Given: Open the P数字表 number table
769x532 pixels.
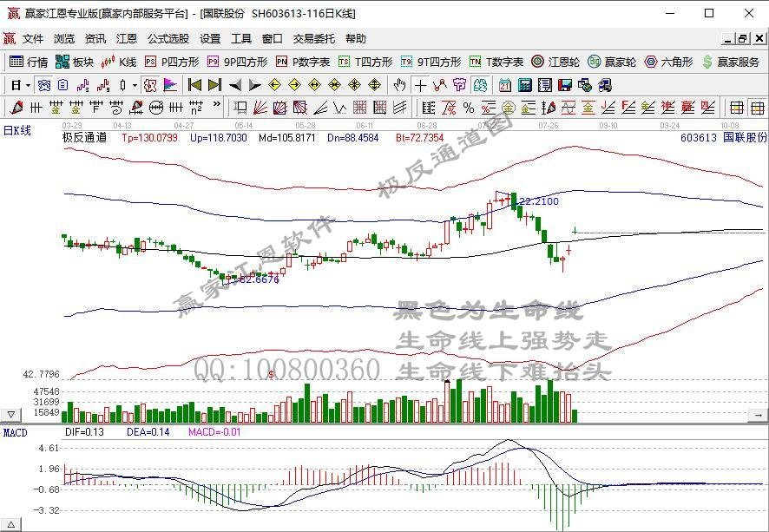Looking at the screenshot, I should [x=303, y=62].
